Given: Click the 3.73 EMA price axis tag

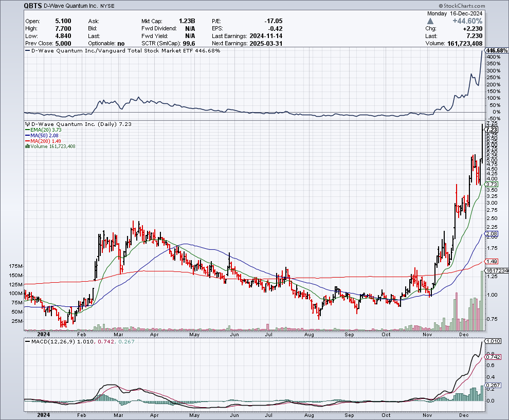Looking at the screenshot, I should coord(492,184).
